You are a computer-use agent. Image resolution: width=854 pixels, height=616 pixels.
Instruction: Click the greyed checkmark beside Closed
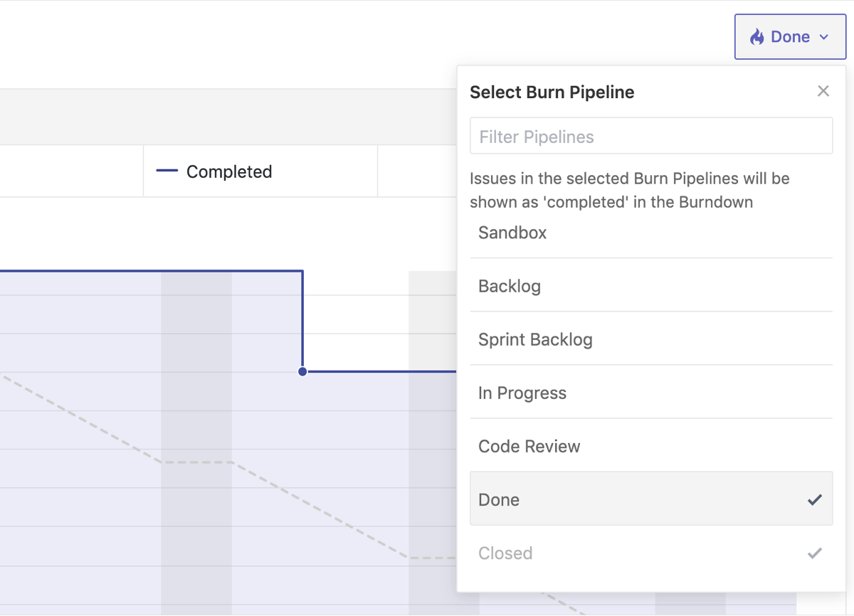point(815,553)
